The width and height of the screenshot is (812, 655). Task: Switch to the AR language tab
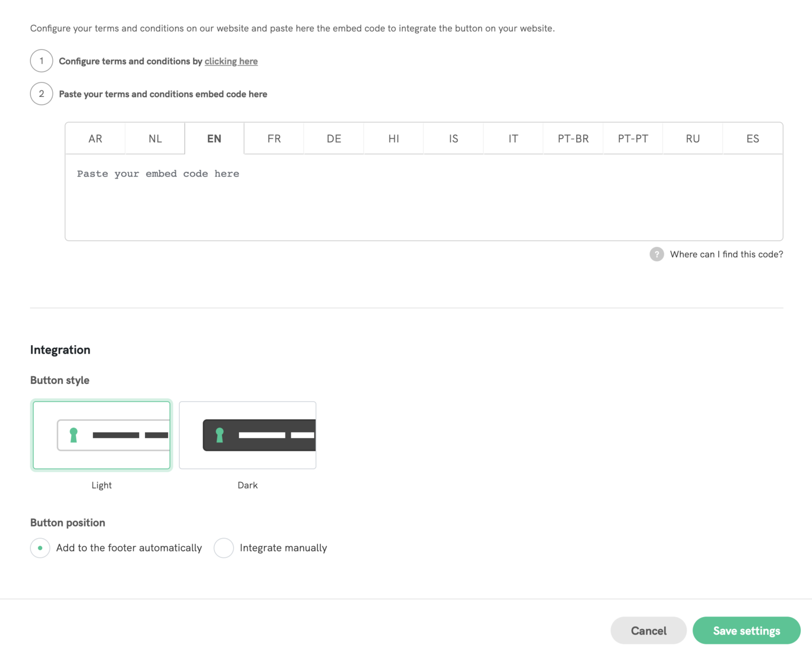click(95, 139)
